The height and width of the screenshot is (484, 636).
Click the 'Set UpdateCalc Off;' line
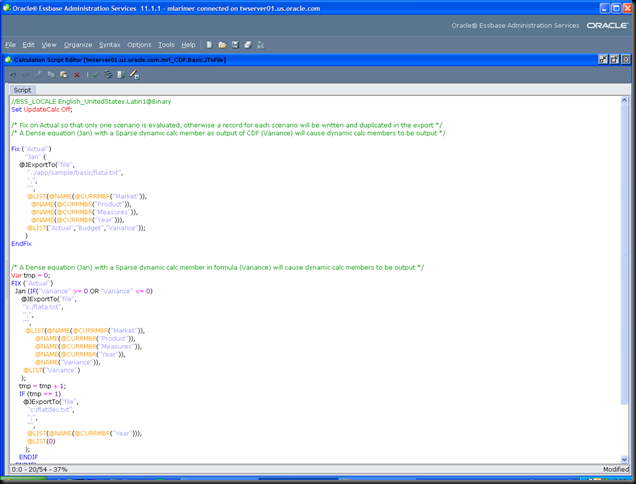(42, 110)
